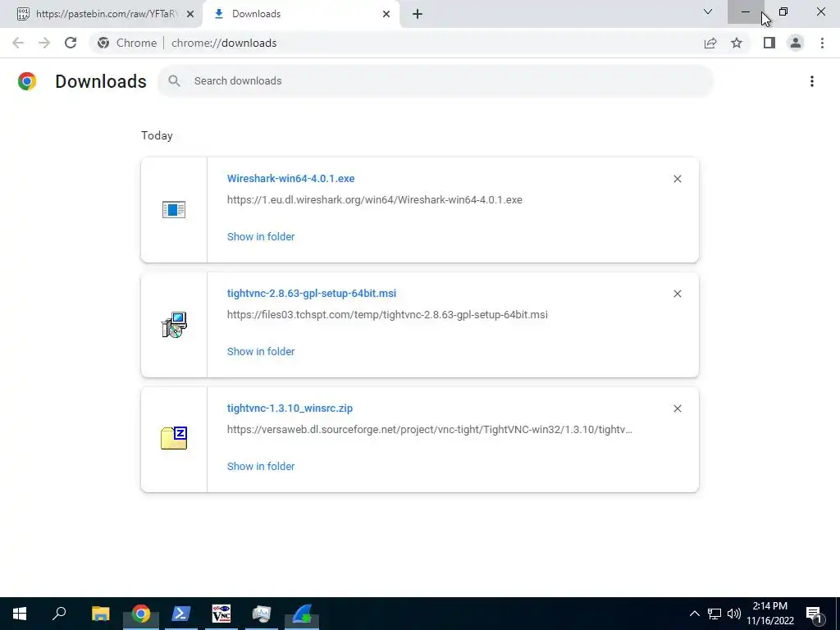Viewport: 840px width, 630px height.
Task: Close the Downloads tab
Action: 386,14
